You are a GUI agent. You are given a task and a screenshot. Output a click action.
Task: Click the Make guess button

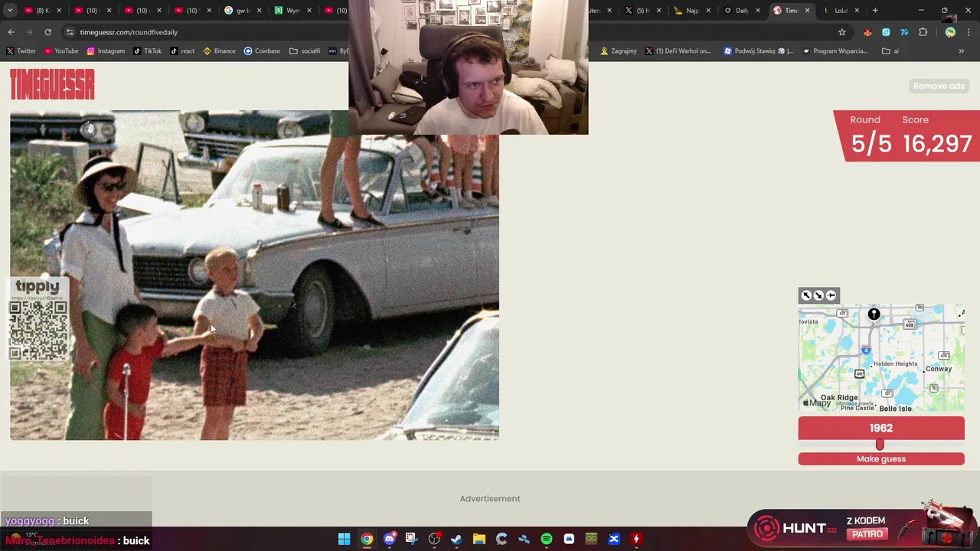[x=881, y=458]
